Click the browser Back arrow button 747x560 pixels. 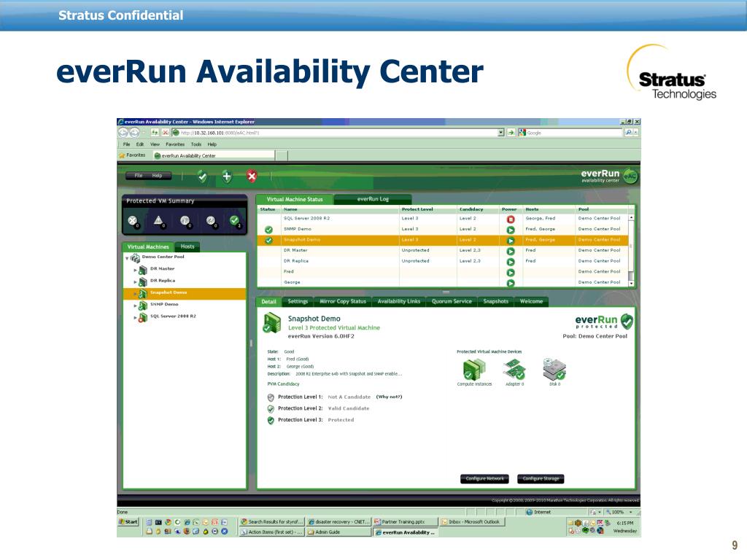123,133
